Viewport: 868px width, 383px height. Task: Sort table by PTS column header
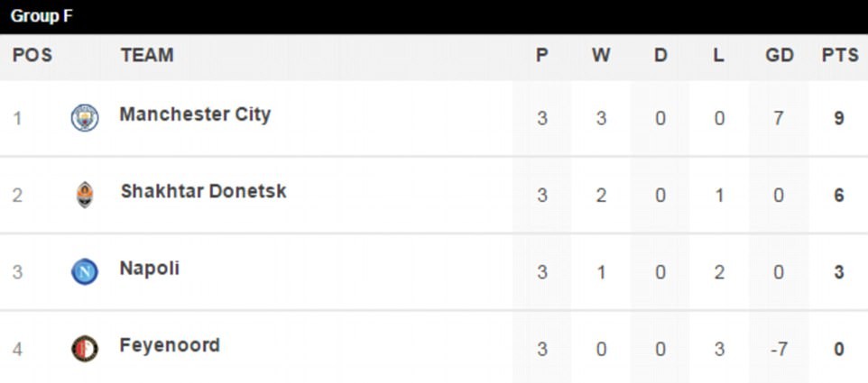tap(839, 56)
